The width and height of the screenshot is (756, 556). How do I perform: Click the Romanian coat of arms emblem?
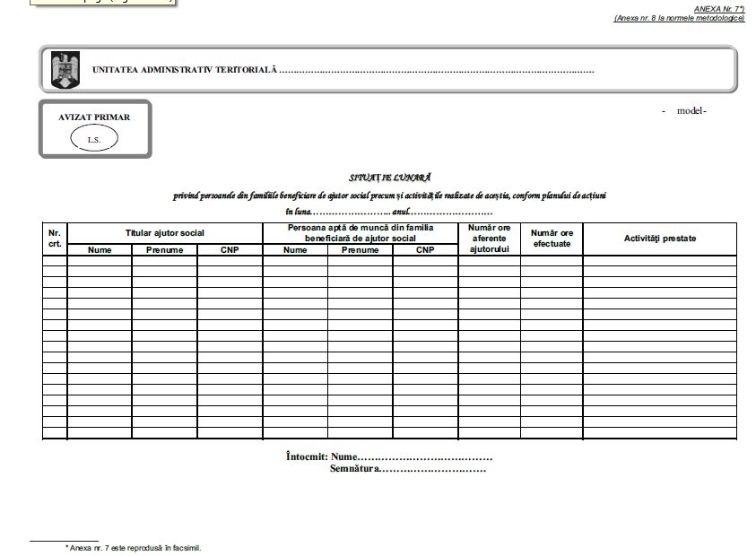click(65, 70)
